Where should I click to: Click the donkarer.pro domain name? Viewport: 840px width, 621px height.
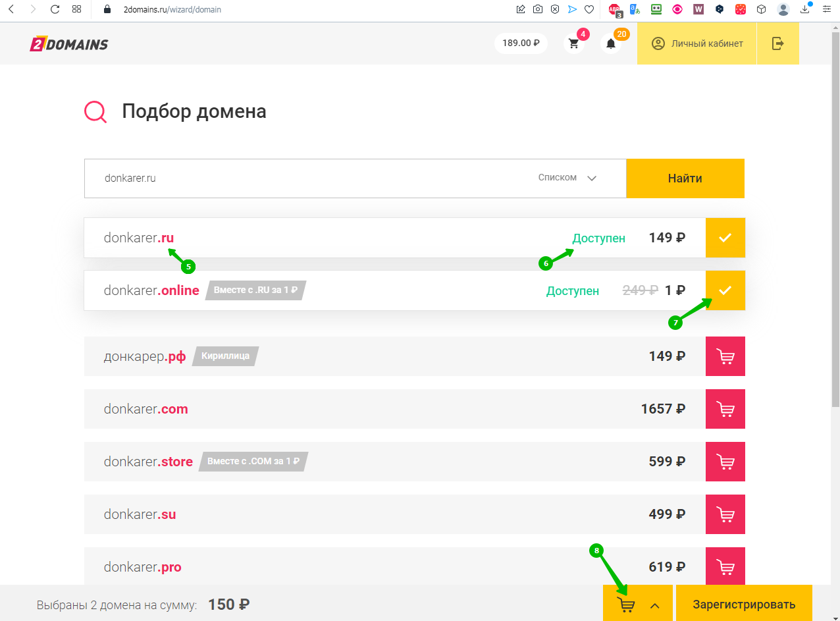(142, 567)
